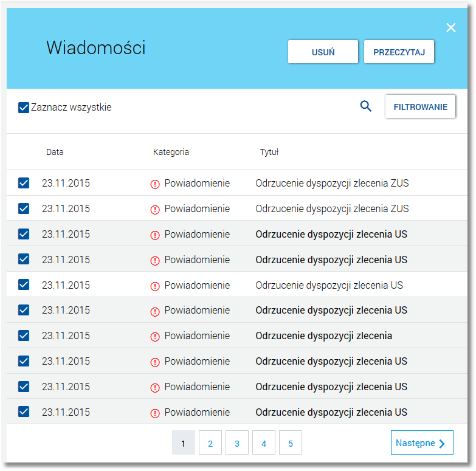Sort by the Data column header
The width and height of the screenshot is (476, 471).
tap(55, 152)
